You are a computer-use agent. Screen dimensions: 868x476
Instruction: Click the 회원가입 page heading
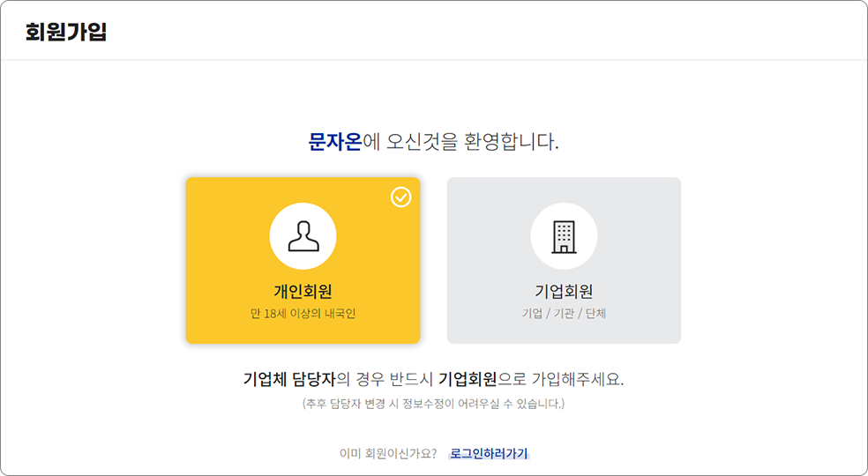click(66, 32)
